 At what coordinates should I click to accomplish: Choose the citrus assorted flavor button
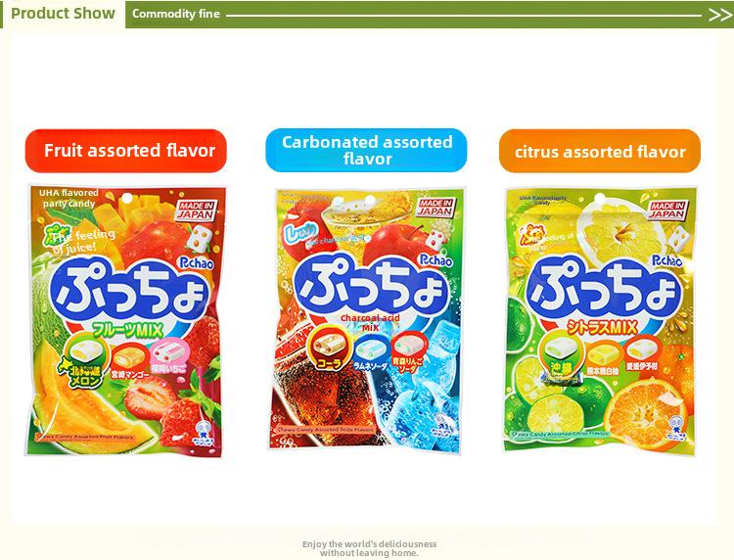click(600, 151)
